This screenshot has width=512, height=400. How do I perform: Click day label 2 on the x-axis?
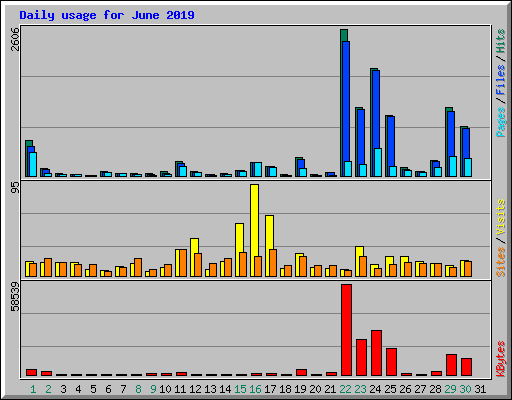point(48,389)
